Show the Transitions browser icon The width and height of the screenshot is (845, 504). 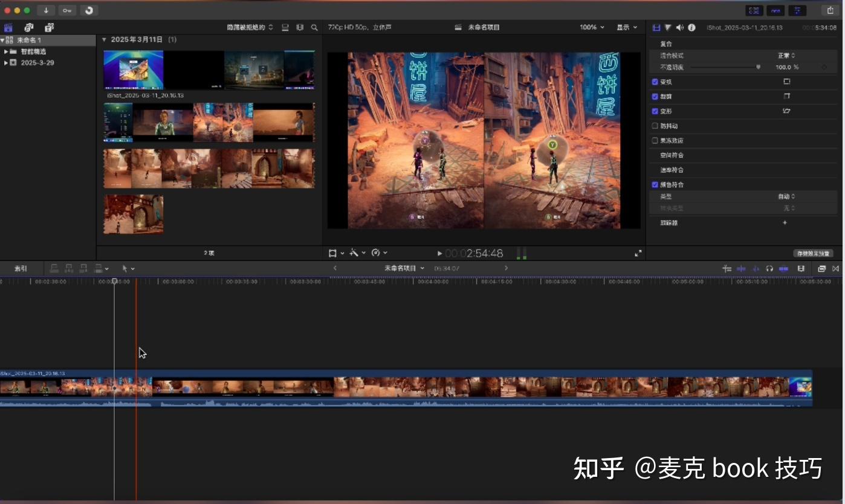pos(836,268)
